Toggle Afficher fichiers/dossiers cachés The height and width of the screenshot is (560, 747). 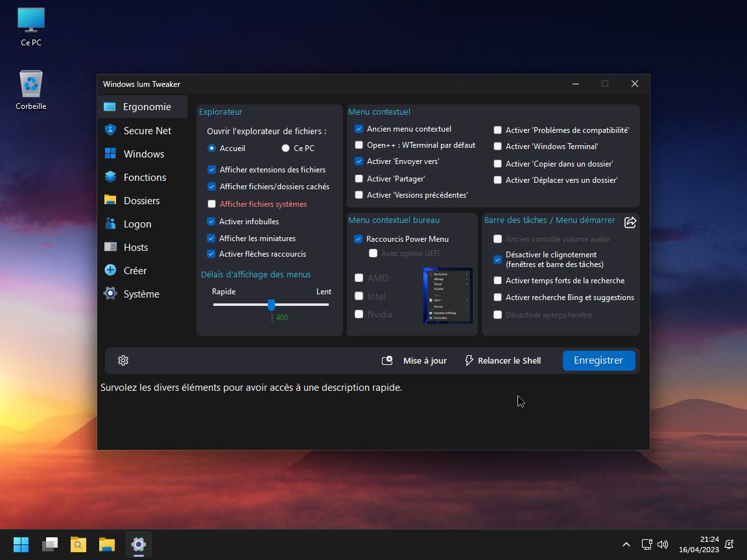pyautogui.click(x=211, y=187)
